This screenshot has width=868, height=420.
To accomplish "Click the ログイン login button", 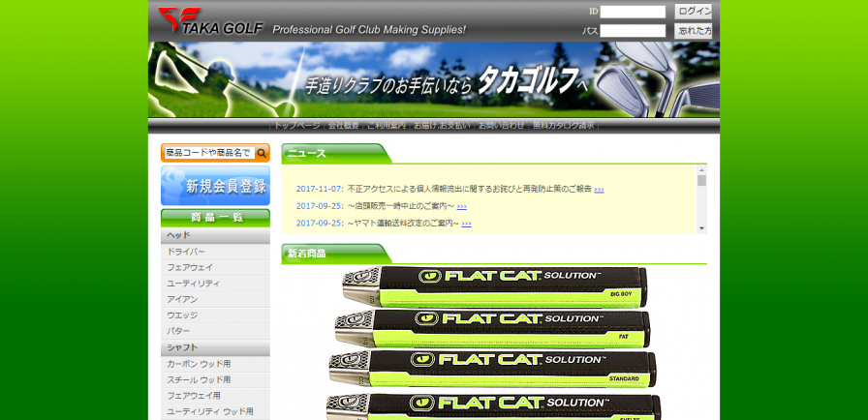I will click(693, 12).
